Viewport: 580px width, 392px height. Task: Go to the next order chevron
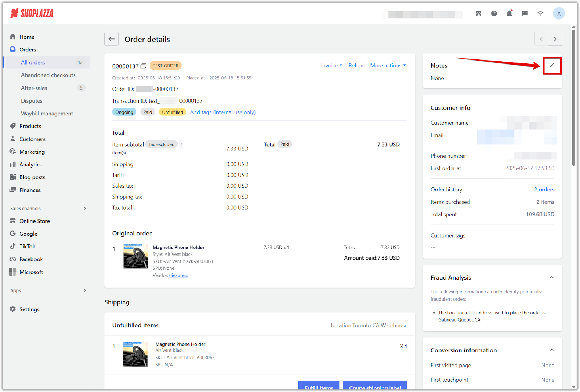click(x=555, y=39)
